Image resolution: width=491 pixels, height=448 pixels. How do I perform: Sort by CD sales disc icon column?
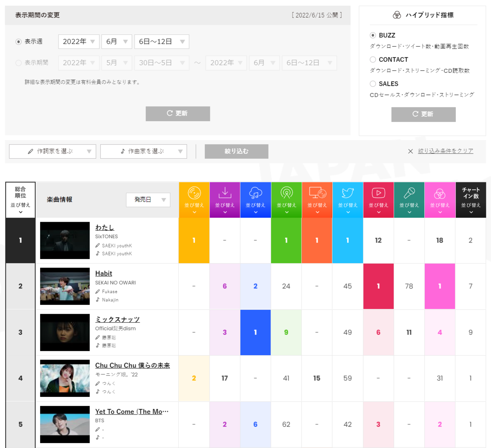[x=194, y=200]
